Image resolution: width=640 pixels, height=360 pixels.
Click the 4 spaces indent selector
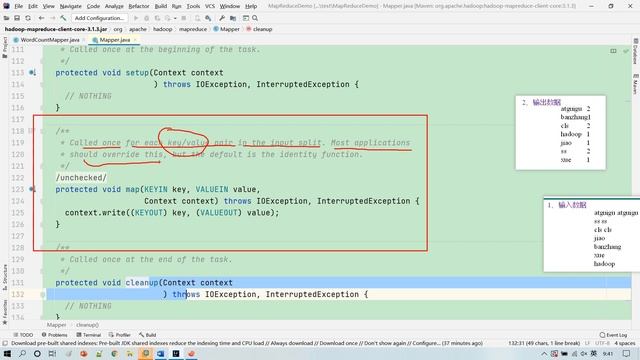[x=624, y=343]
